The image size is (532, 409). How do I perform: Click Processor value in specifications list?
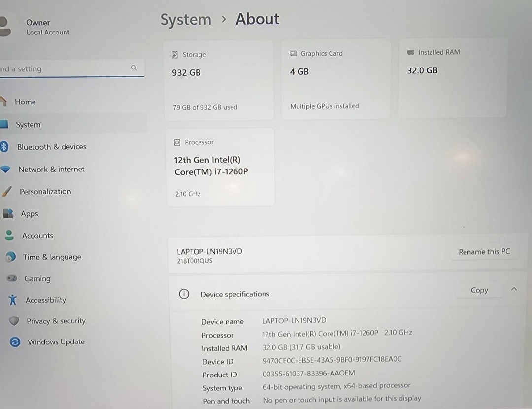point(337,333)
